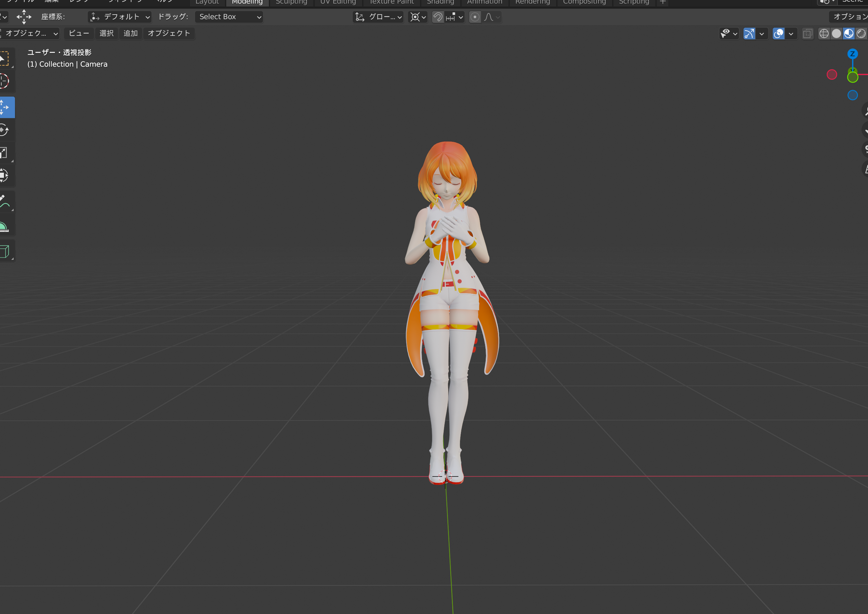Open snapping options dropdown
This screenshot has height=614, width=868.
tap(454, 17)
